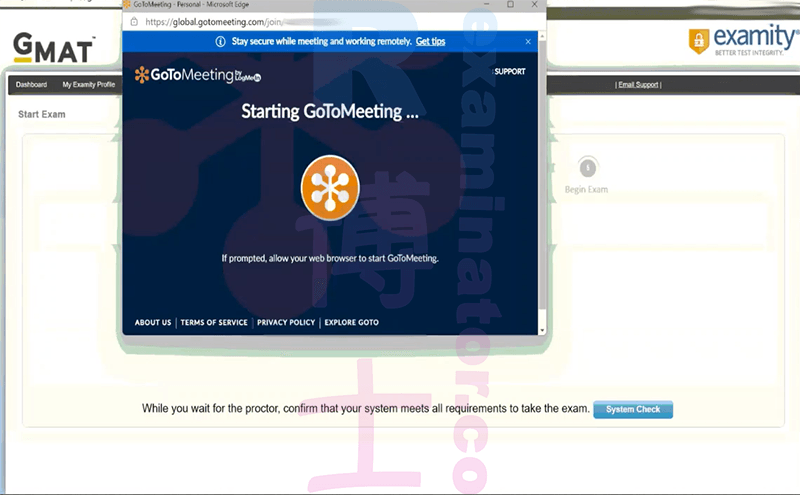Open the Dashboard menu item
Image resolution: width=800 pixels, height=495 pixels.
pyautogui.click(x=31, y=85)
